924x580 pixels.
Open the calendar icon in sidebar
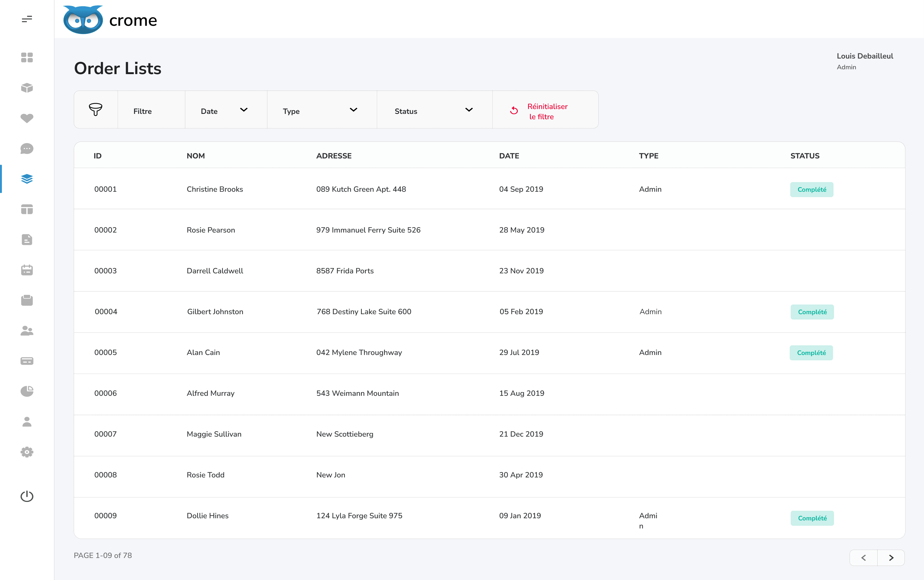coord(27,270)
